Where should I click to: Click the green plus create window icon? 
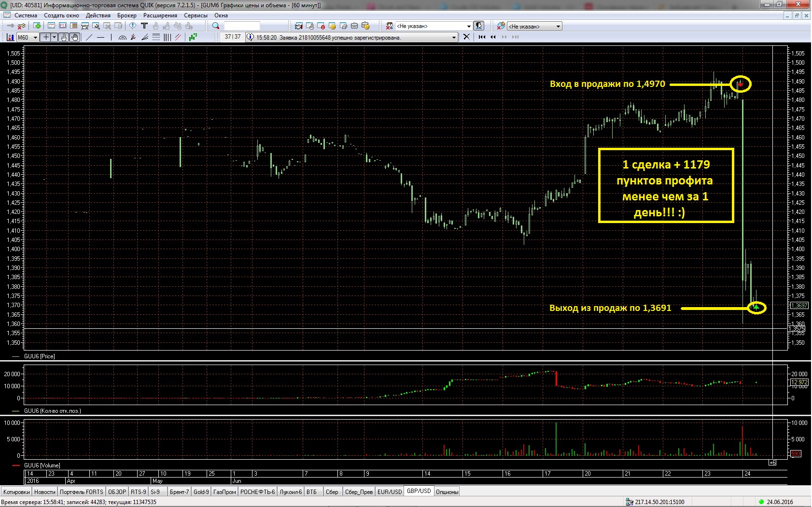coord(37,26)
